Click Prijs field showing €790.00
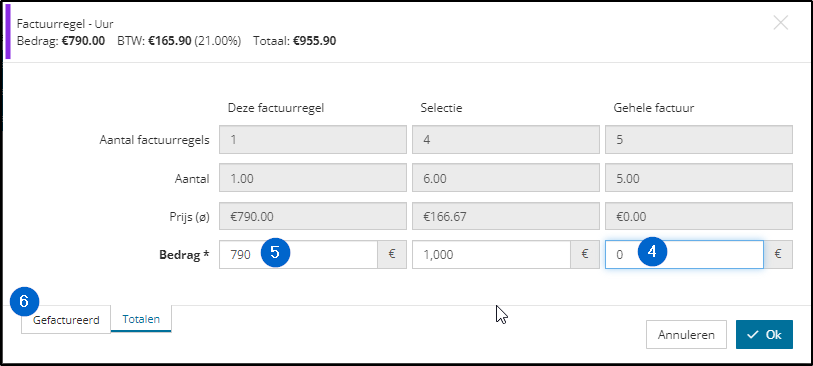813x366 pixels. click(x=313, y=216)
